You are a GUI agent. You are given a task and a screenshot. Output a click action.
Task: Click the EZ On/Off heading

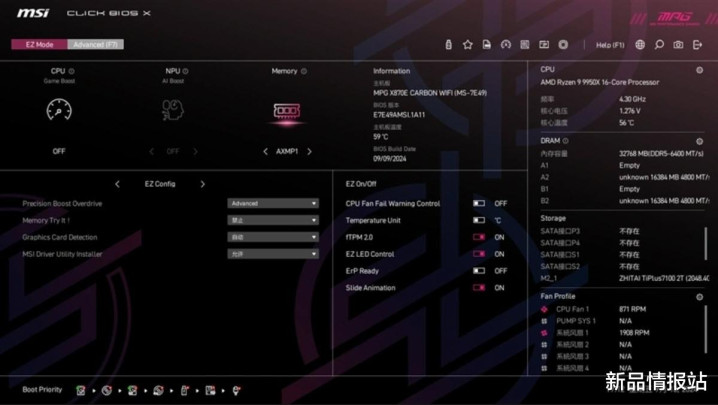(x=361, y=184)
